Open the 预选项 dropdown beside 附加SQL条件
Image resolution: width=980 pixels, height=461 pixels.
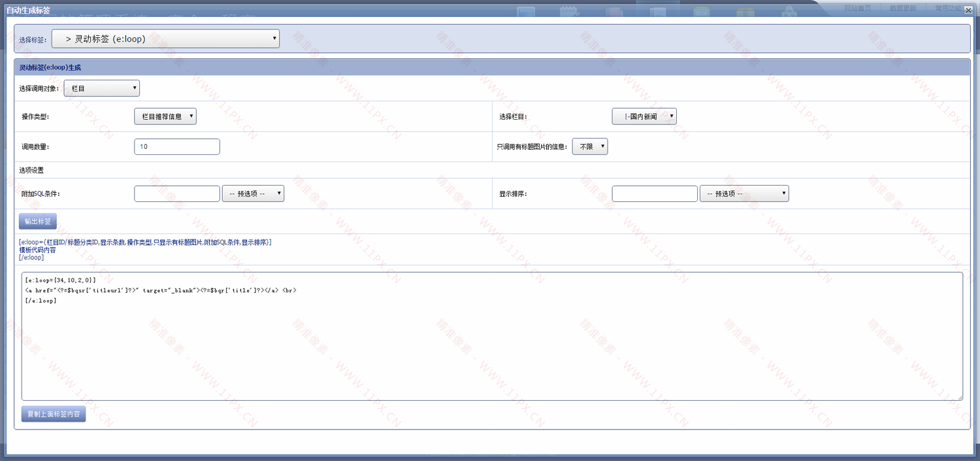coord(253,194)
